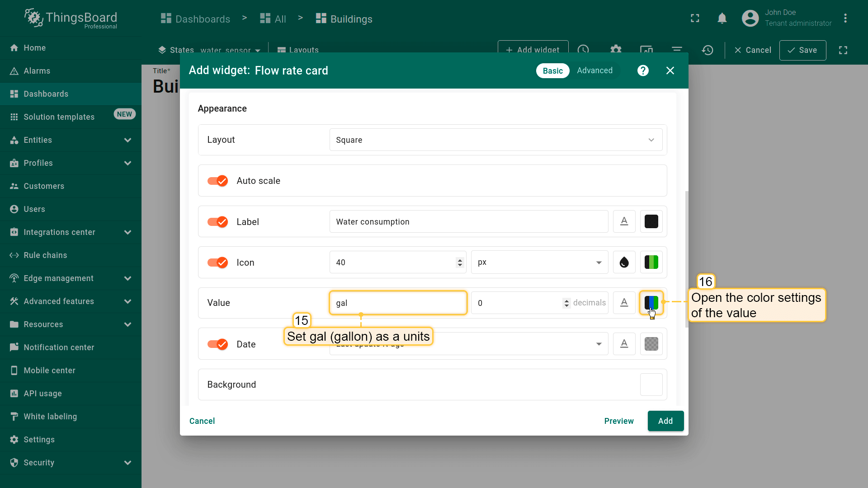Open dashboard settings gear icon
Viewport: 868px width, 488px height.
click(616, 50)
